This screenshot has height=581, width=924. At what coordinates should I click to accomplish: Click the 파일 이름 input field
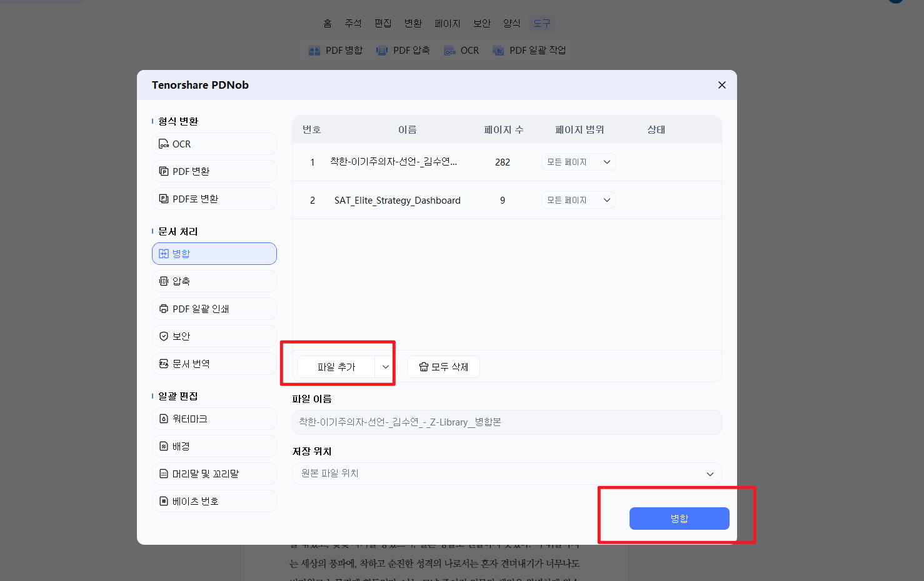(x=506, y=422)
